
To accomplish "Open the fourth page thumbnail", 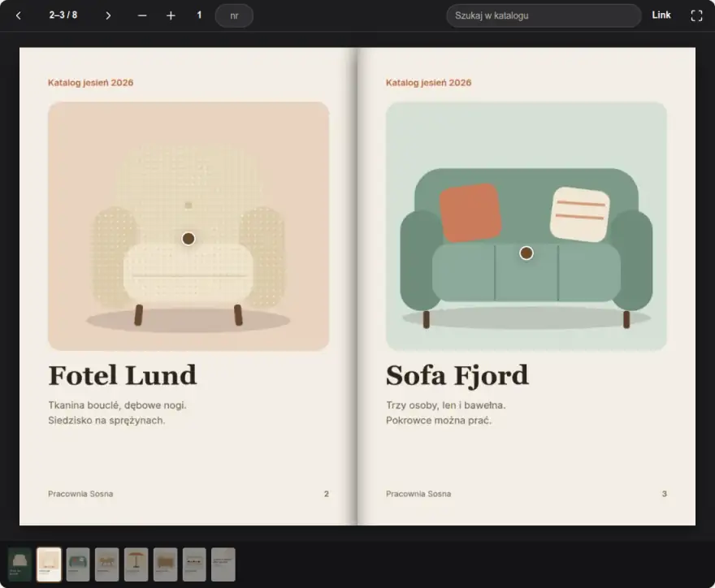I will [x=106, y=564].
